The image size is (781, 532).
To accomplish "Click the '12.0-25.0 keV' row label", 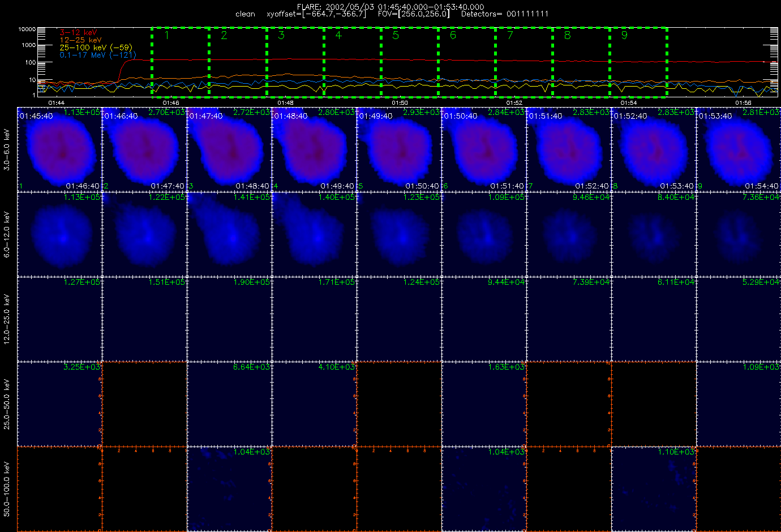I will tap(7, 319).
